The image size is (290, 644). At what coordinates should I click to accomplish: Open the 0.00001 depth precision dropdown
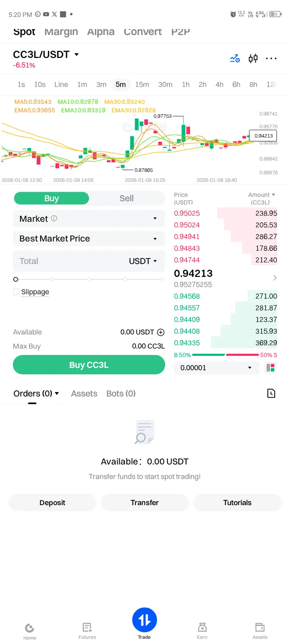pyautogui.click(x=217, y=367)
